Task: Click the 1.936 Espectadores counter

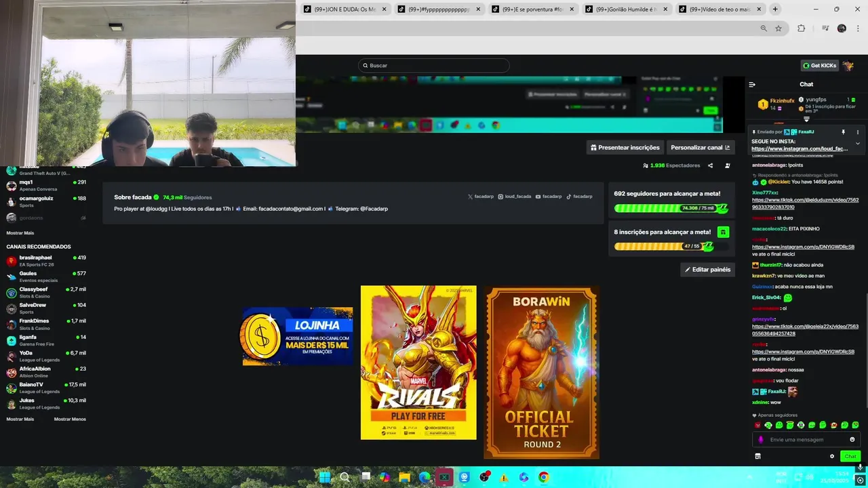Action: (671, 165)
